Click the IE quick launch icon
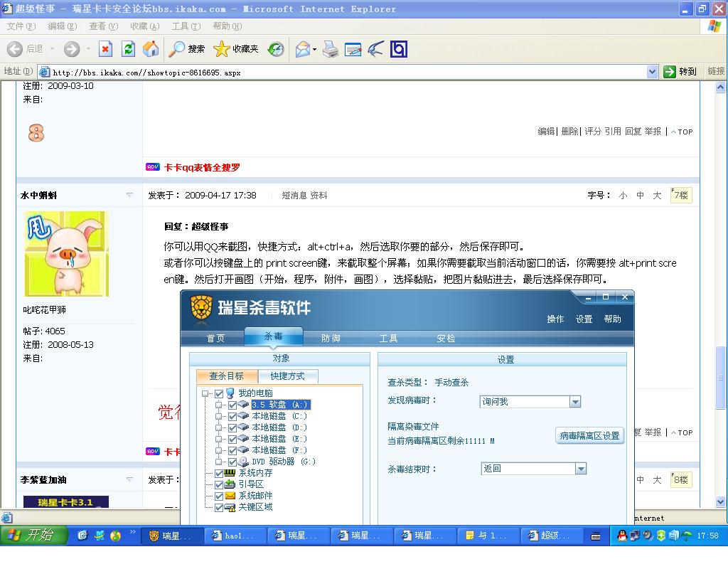The width and height of the screenshot is (728, 569). point(82,536)
